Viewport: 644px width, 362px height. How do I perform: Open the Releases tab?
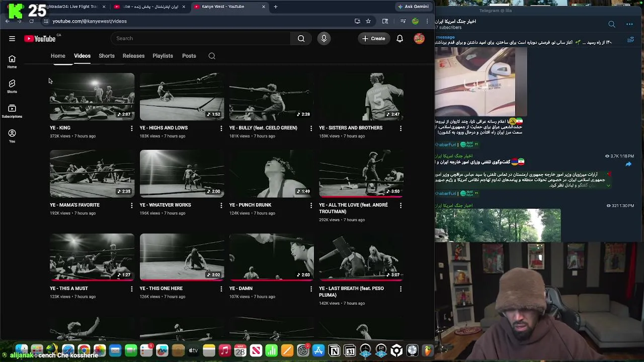(x=133, y=56)
